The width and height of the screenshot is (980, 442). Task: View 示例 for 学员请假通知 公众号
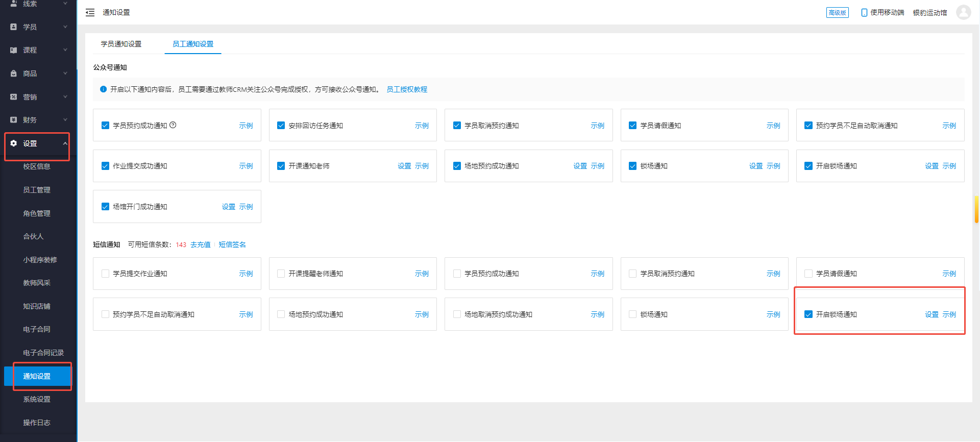click(773, 126)
